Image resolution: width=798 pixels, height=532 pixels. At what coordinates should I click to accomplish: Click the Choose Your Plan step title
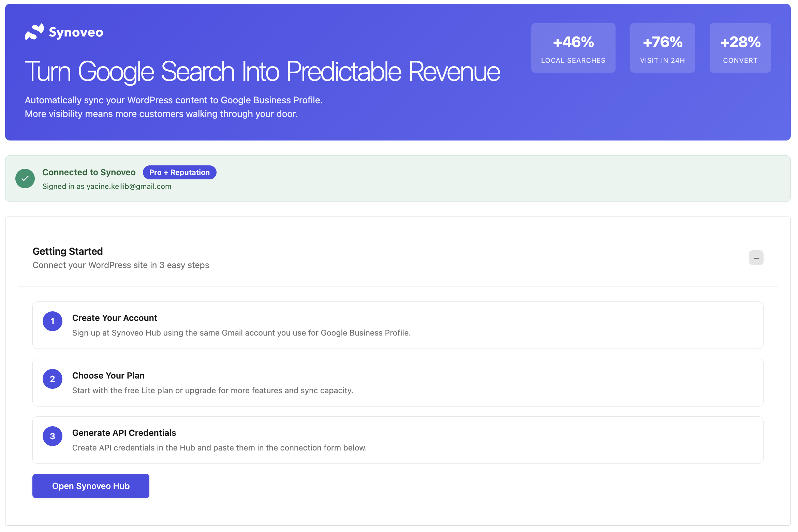point(108,376)
